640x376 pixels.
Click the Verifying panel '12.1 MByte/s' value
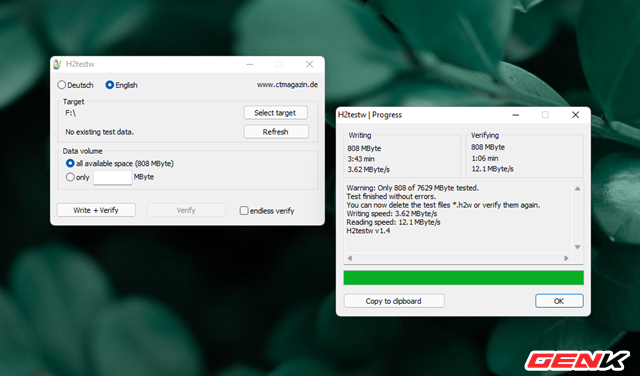point(493,169)
